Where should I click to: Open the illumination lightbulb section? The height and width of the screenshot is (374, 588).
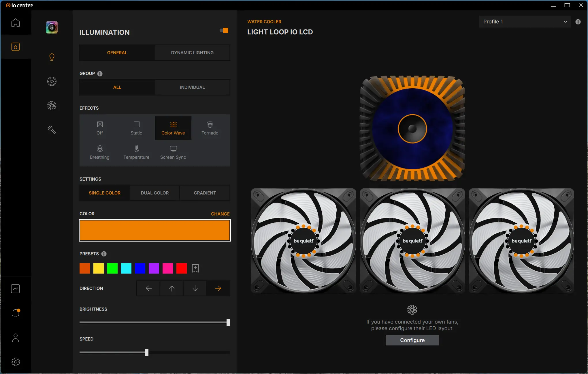click(52, 57)
